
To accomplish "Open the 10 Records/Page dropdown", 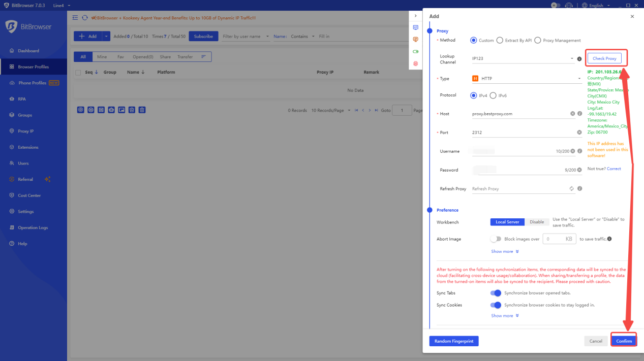I will [330, 110].
